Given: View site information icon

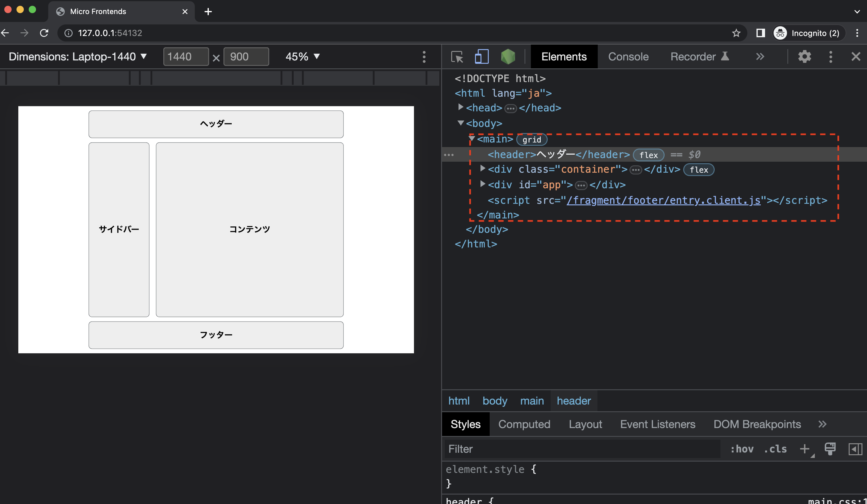Looking at the screenshot, I should tap(68, 33).
